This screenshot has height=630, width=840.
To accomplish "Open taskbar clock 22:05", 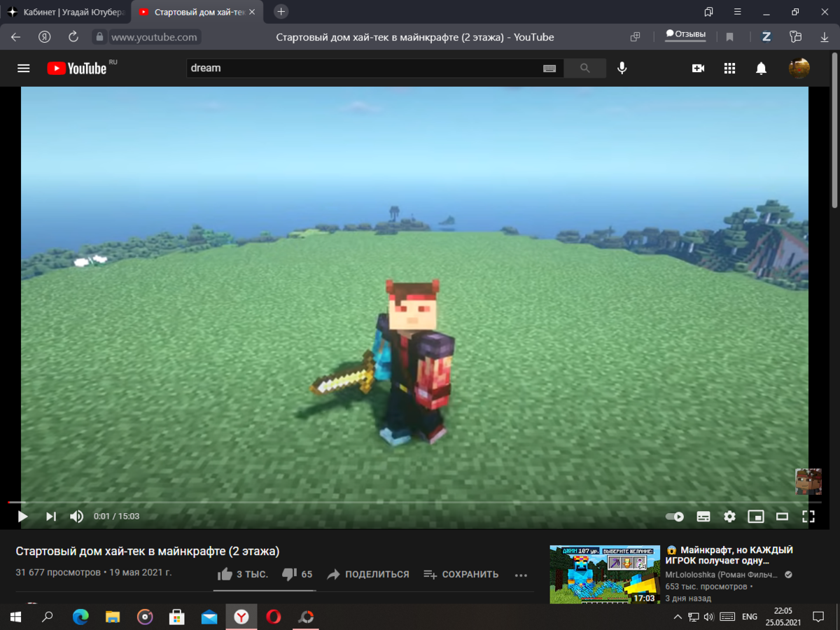I will coord(783,617).
